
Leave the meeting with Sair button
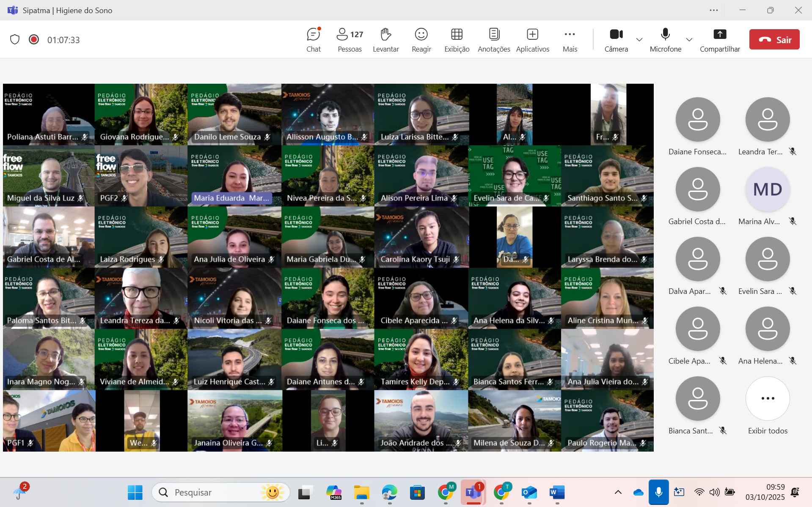coord(774,40)
